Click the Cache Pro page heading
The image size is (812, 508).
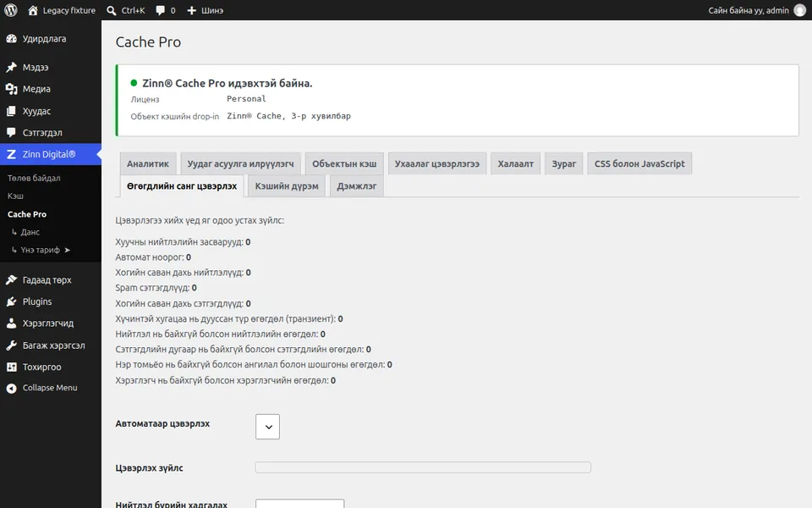point(148,42)
